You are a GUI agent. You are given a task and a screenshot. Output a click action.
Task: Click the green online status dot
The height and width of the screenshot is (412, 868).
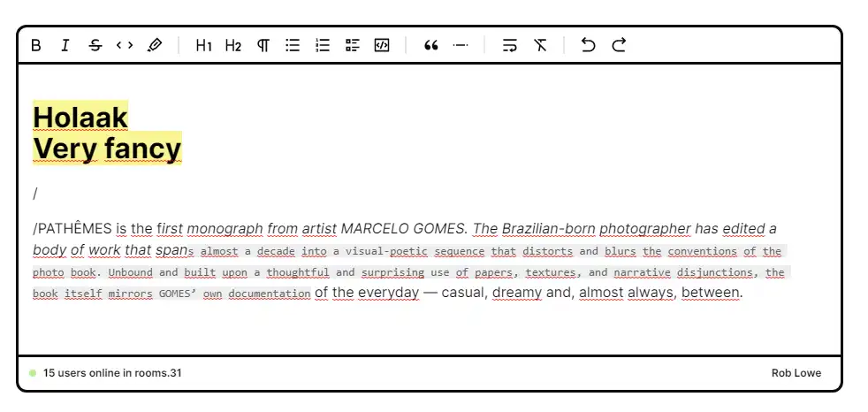pos(33,373)
